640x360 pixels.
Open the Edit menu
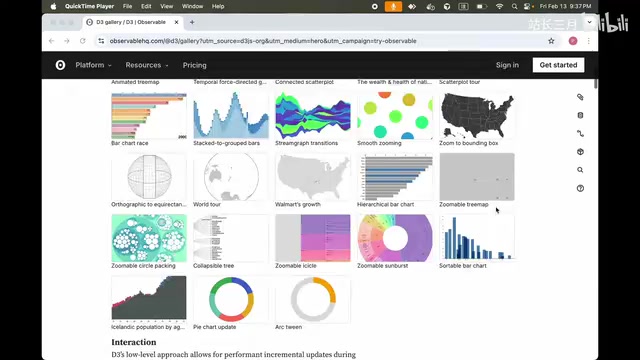pos(146,6)
